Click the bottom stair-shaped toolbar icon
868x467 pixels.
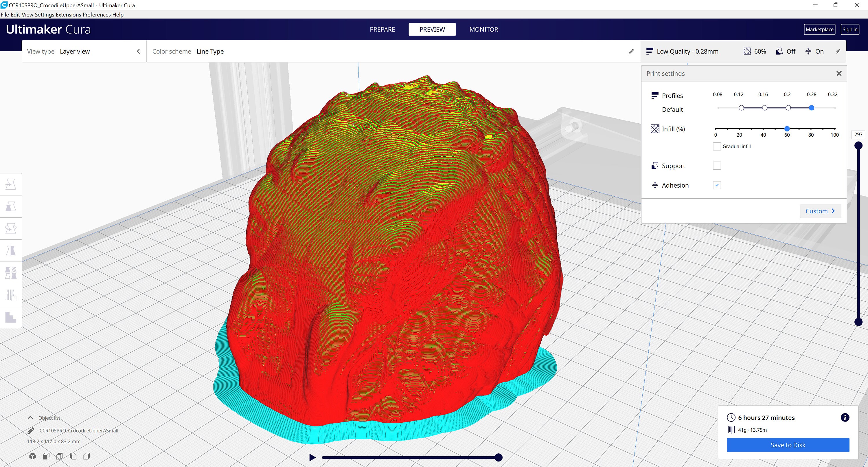(11, 317)
